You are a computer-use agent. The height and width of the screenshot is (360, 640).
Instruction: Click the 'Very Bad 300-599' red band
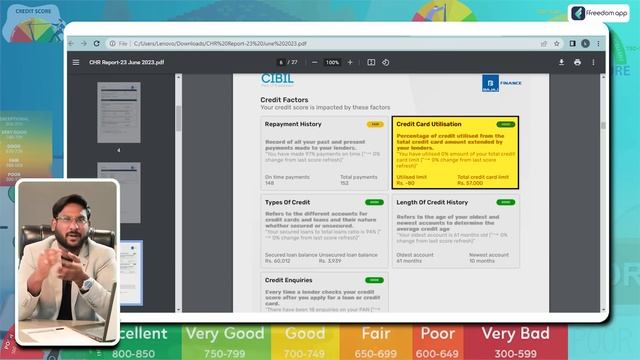(516, 342)
